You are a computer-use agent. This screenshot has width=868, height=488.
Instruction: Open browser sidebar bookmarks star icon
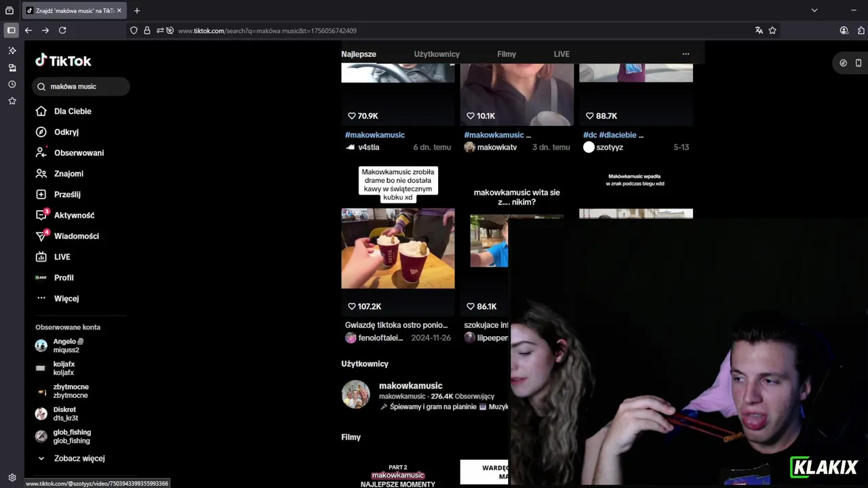[12, 101]
